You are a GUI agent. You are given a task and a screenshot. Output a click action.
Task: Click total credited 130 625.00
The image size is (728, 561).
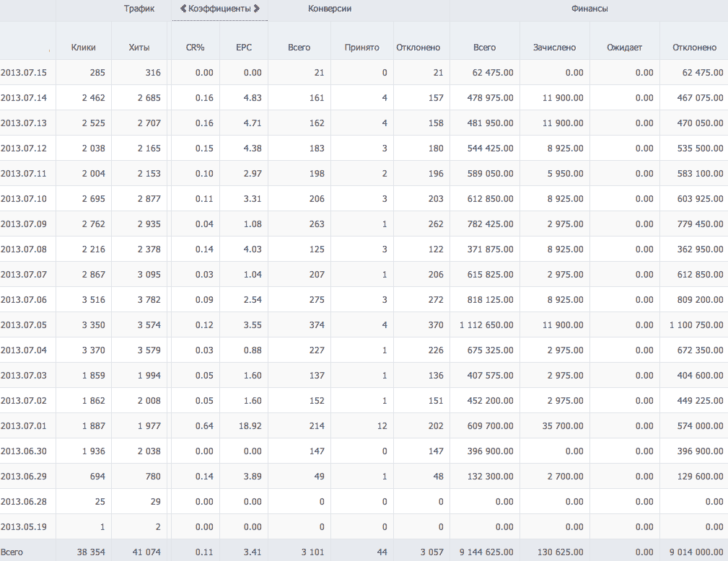point(561,552)
